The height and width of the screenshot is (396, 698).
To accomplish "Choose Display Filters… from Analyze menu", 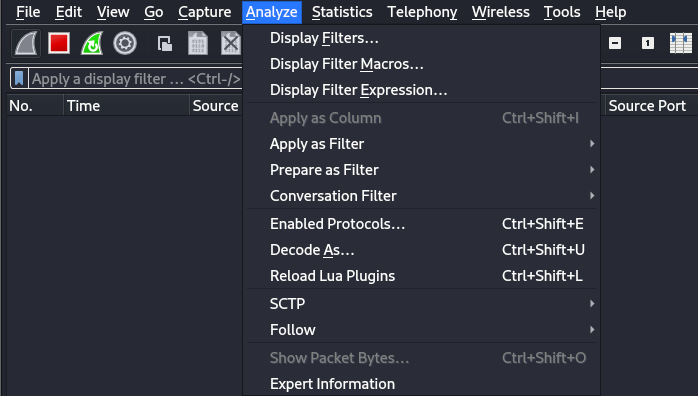I will [421, 38].
